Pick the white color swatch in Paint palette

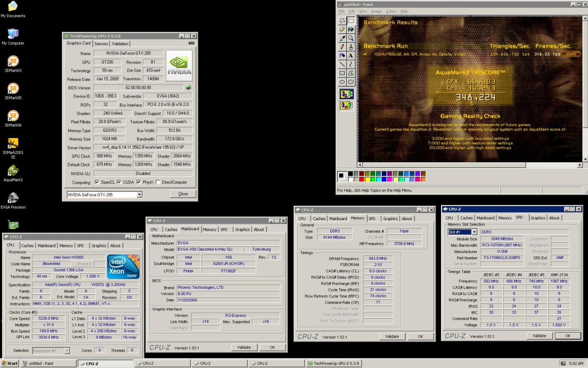click(x=351, y=179)
